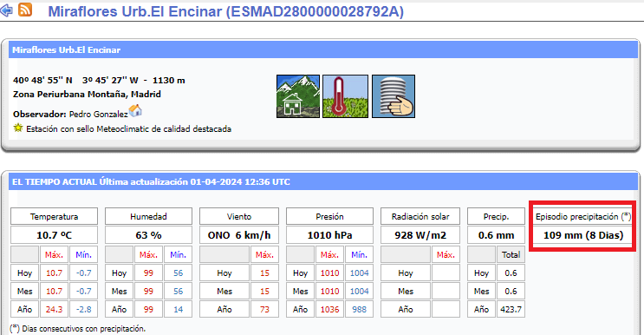This screenshot has height=335, width=644.
Task: Select the Presión column header
Action: (329, 216)
